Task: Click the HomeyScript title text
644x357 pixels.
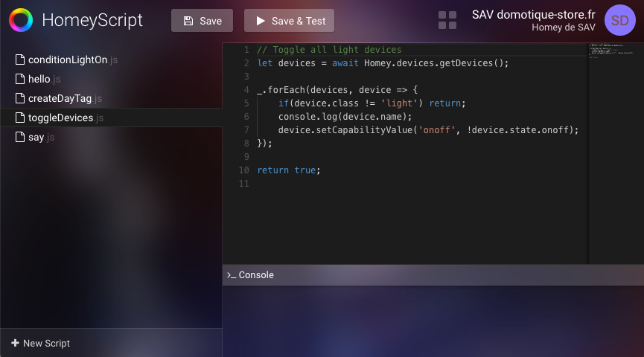Action: 92,21
